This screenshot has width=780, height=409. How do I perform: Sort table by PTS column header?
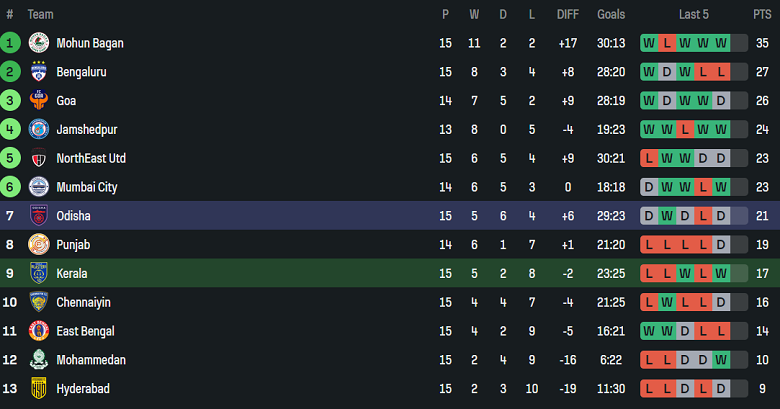click(x=762, y=14)
